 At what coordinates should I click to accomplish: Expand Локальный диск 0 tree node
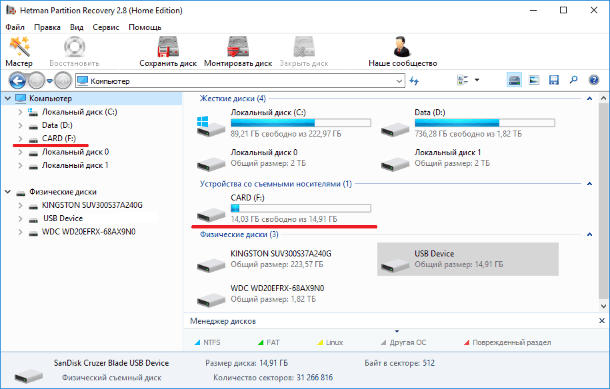pos(20,152)
